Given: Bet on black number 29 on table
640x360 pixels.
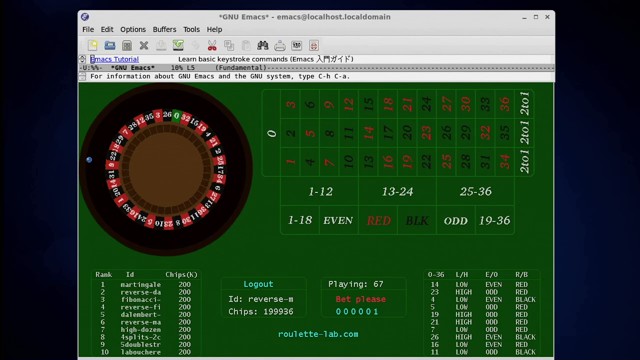Looking at the screenshot, I should pos(466,133).
